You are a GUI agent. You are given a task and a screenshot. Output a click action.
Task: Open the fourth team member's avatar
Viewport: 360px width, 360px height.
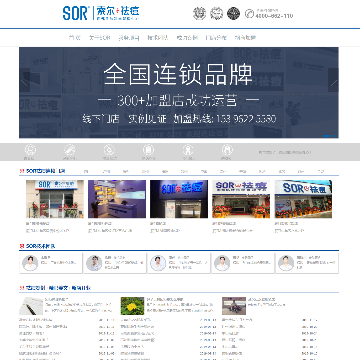coord(222,263)
